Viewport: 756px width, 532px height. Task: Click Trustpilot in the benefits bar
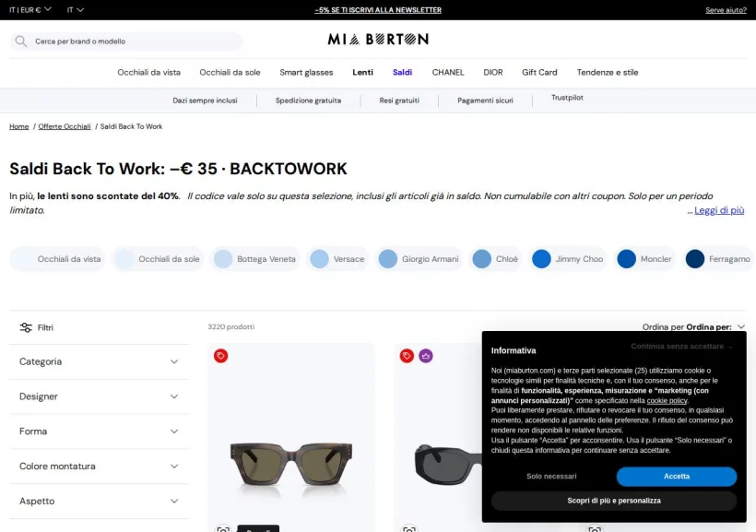coord(567,98)
